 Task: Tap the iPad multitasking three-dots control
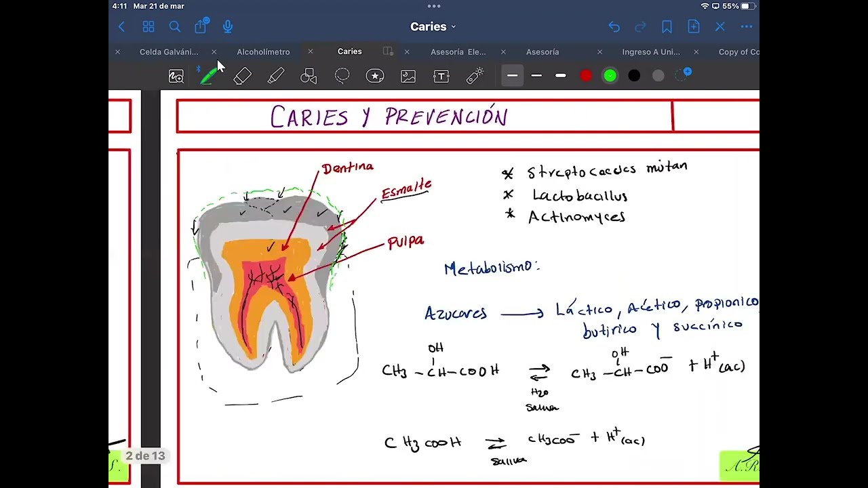click(x=434, y=6)
